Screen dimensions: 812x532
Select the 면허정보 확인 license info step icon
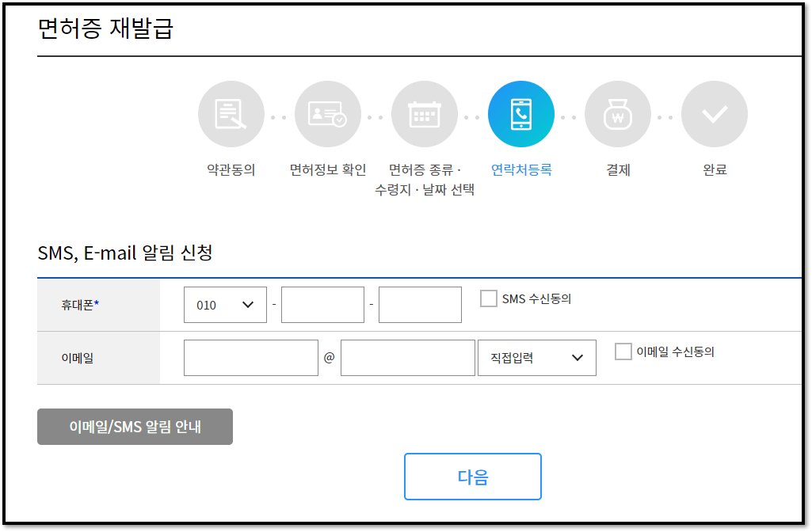coord(327,113)
